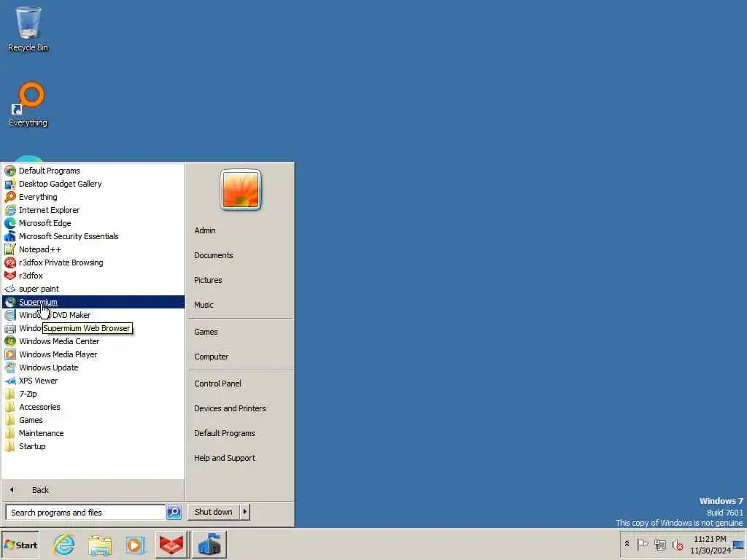Click the Start button

tap(20, 545)
